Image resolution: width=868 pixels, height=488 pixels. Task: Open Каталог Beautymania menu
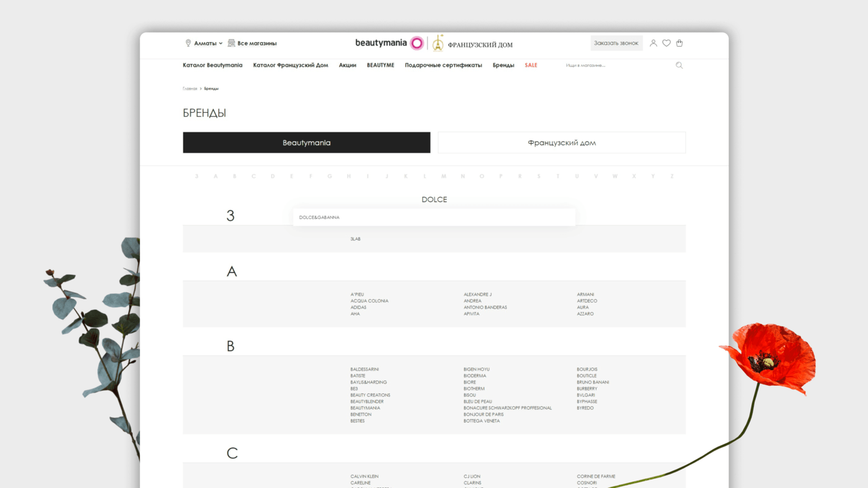pos(212,65)
